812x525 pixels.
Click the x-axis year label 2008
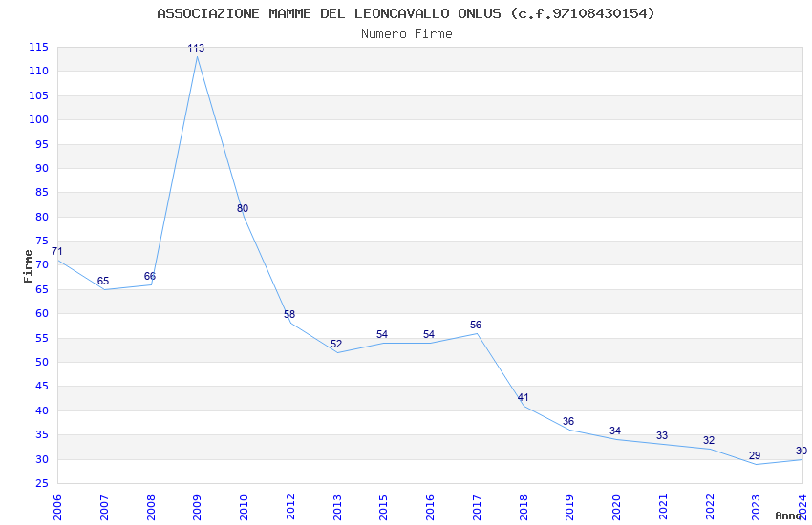(150, 508)
